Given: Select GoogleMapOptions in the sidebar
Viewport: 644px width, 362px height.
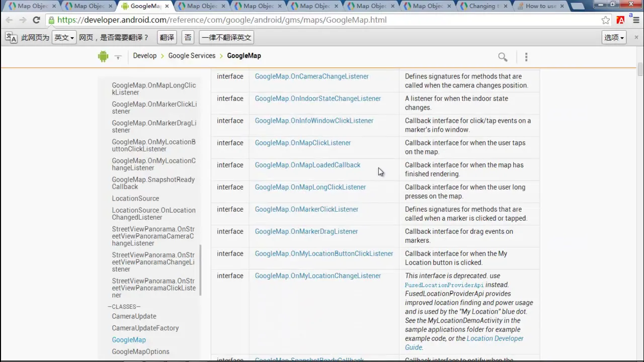Looking at the screenshot, I should (140, 351).
